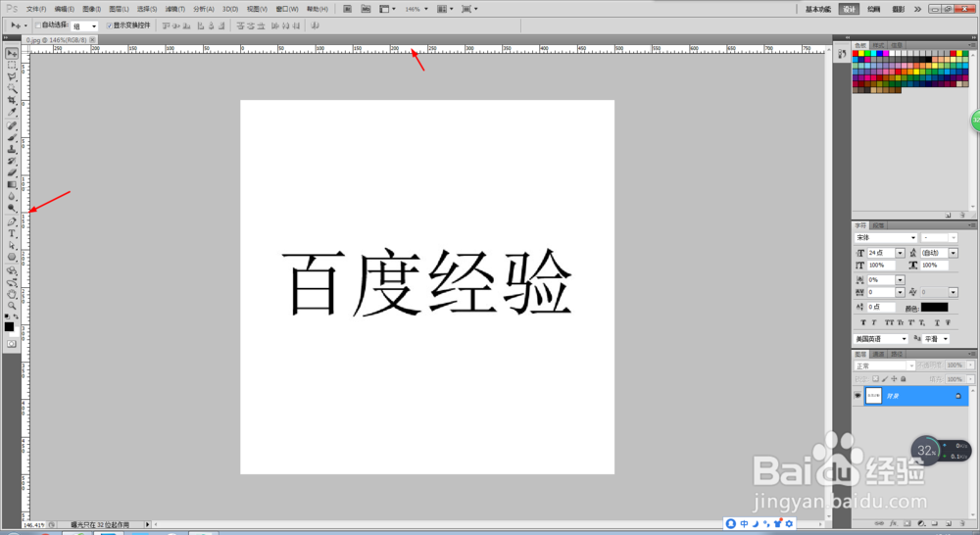
Task: Select the Path Selection tool
Action: [x=12, y=246]
